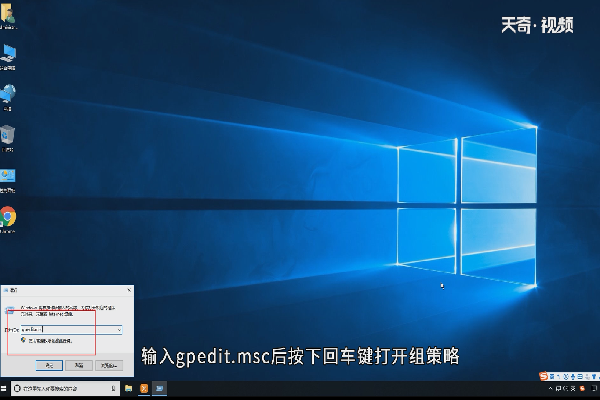Toggle punctuation mode on Sogou toolbar
Viewport: 600px width, 400px height.
(x=559, y=377)
